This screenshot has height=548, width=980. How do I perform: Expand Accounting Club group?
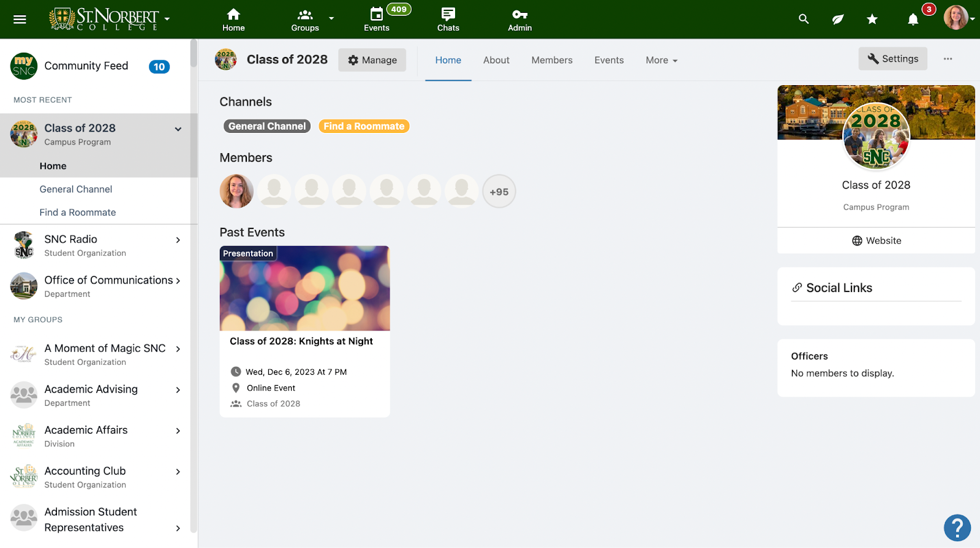(x=178, y=471)
